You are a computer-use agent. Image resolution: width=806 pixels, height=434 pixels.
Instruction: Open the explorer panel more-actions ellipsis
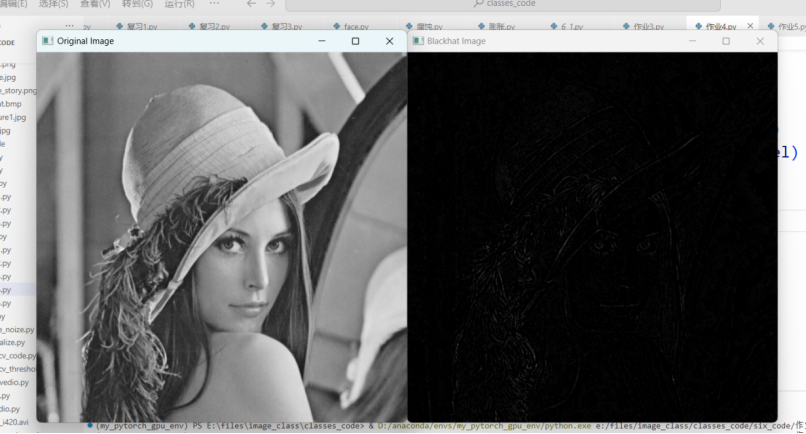(69, 26)
